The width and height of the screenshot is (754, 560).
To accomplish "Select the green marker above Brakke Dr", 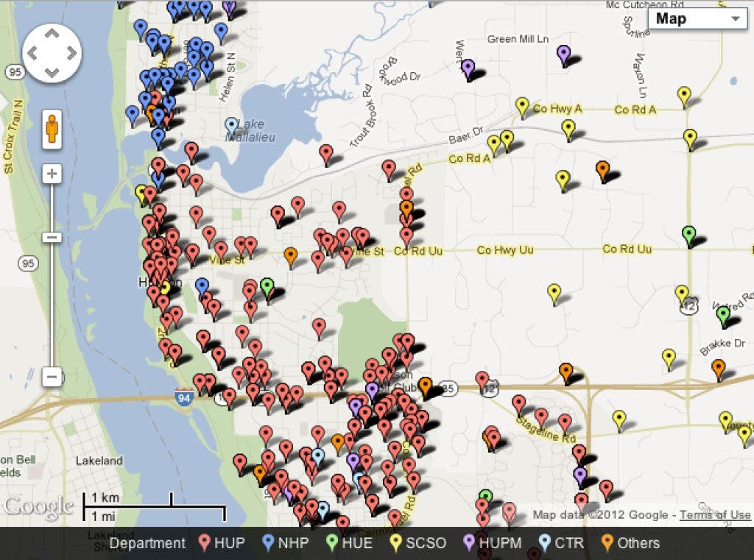I will (x=723, y=316).
